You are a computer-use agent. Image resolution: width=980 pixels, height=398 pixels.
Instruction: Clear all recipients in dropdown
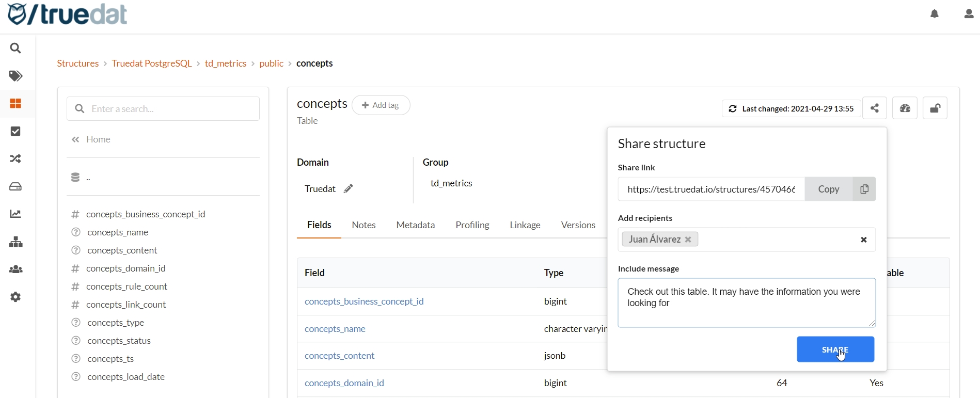(x=863, y=240)
